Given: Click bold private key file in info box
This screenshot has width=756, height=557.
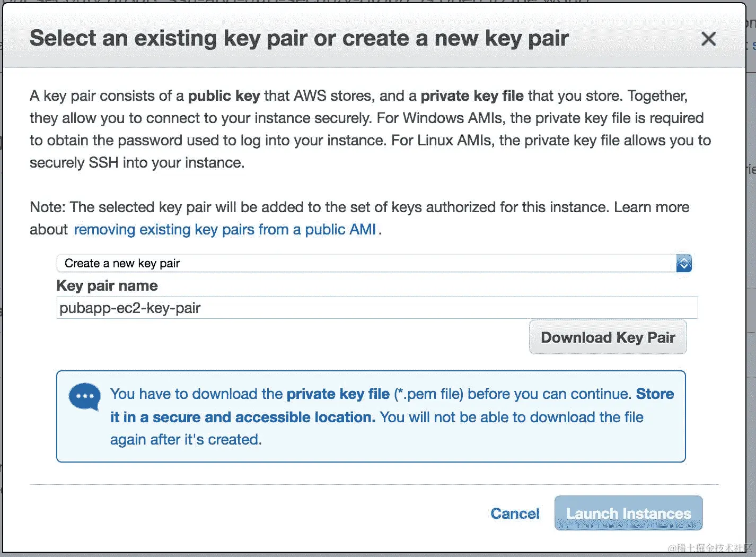Looking at the screenshot, I should (338, 394).
